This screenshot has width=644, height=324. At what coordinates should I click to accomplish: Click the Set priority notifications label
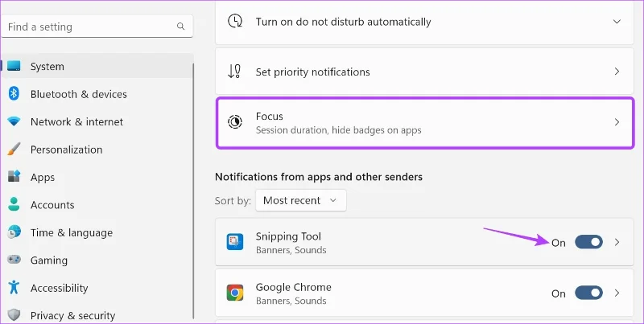312,72
